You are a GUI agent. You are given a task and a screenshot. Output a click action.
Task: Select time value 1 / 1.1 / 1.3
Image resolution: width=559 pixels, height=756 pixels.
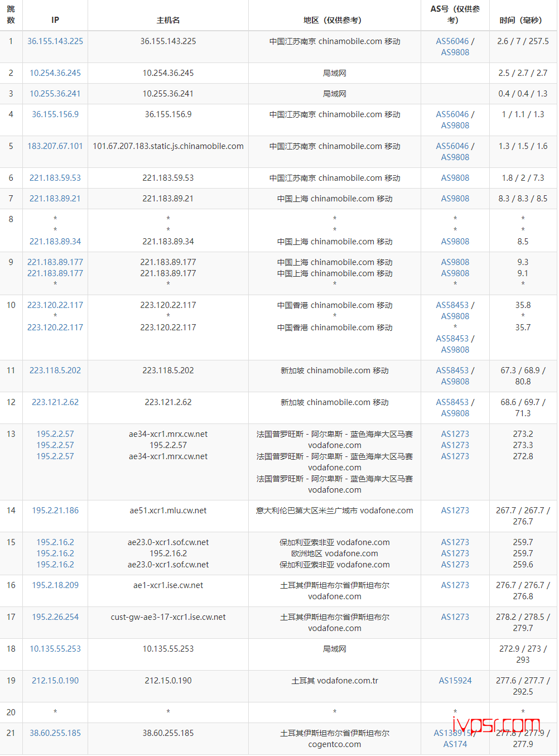coord(523,114)
